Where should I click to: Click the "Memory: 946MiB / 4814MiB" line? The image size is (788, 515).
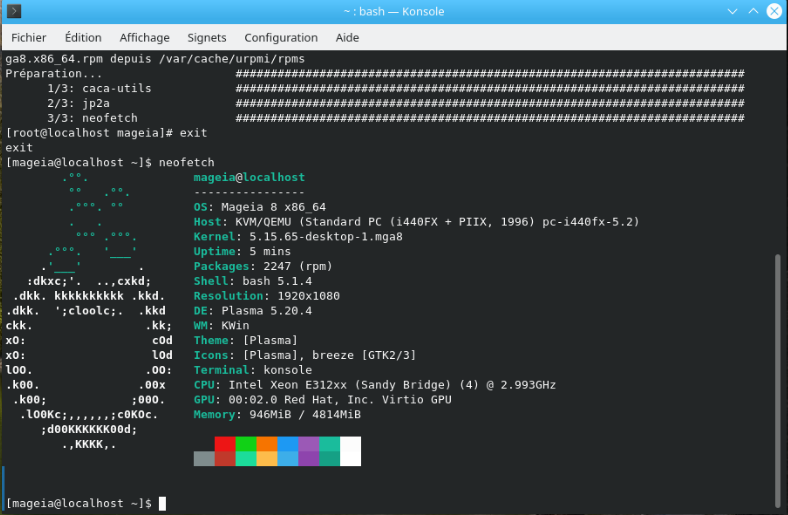pyautogui.click(x=277, y=415)
